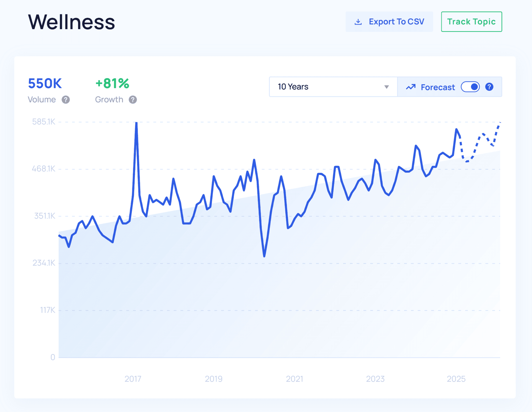Viewport: 532px width, 412px height.
Task: Click the trending arrow icon beside Forecast
Action: tap(411, 87)
